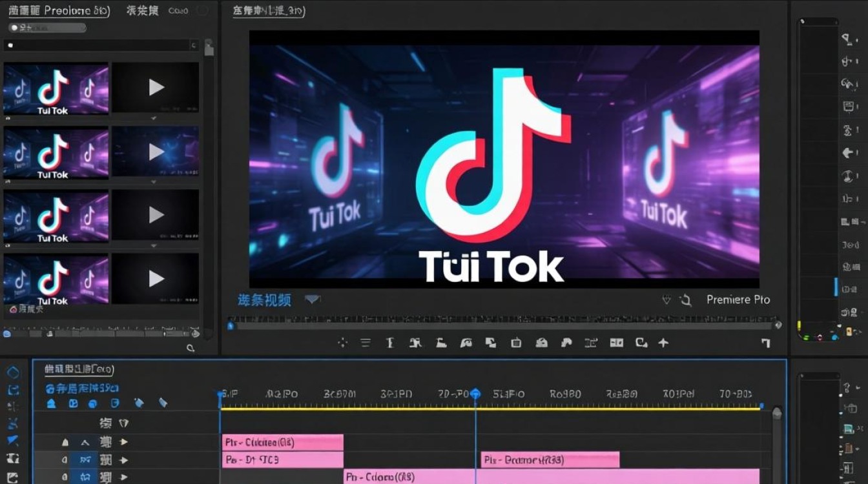This screenshot has width=868, height=484.
Task: Click the corner bracket icon at the monitor toolbar's right
Action: point(765,343)
